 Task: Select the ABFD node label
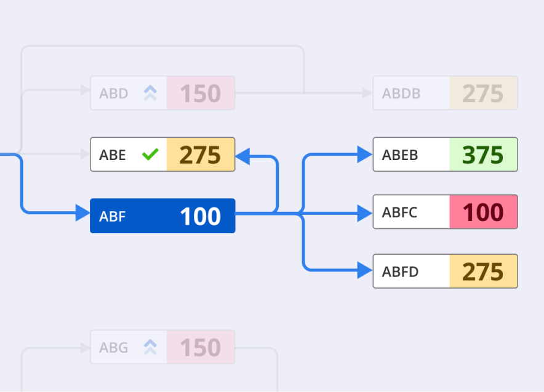pos(400,271)
